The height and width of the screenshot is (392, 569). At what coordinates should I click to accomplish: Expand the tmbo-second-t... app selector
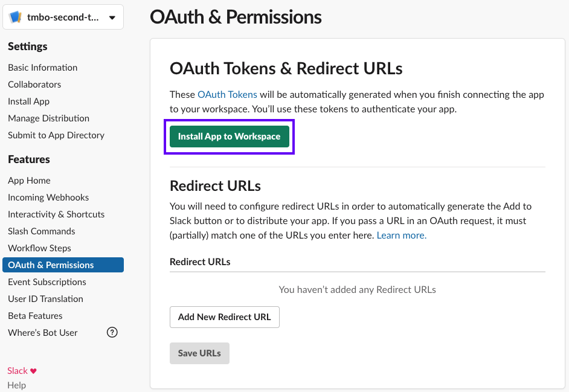[63, 17]
